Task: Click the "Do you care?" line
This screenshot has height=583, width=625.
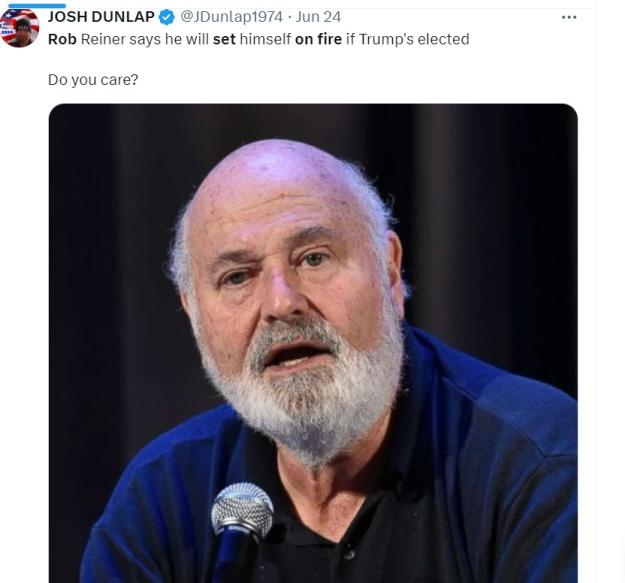Action: pyautogui.click(x=93, y=80)
